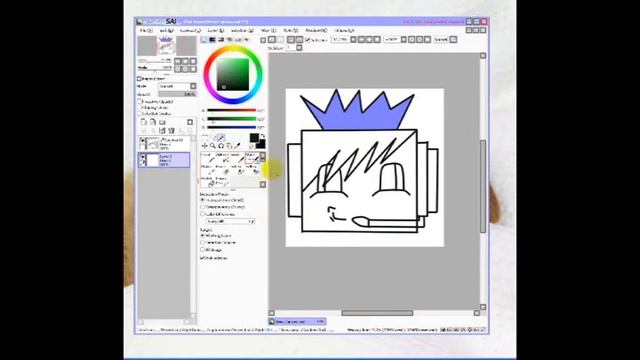The width and height of the screenshot is (640, 360).
Task: Pick a shade in the color square
Action: [233, 74]
